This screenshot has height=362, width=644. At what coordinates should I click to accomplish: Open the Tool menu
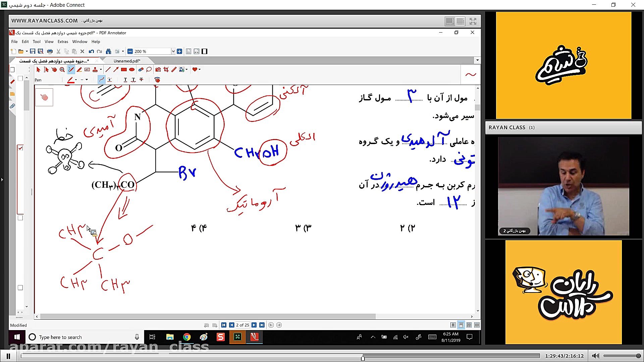[x=37, y=42]
